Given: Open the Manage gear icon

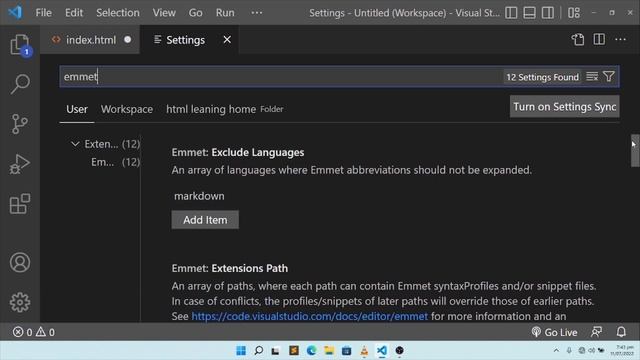Looking at the screenshot, I should pyautogui.click(x=20, y=302).
